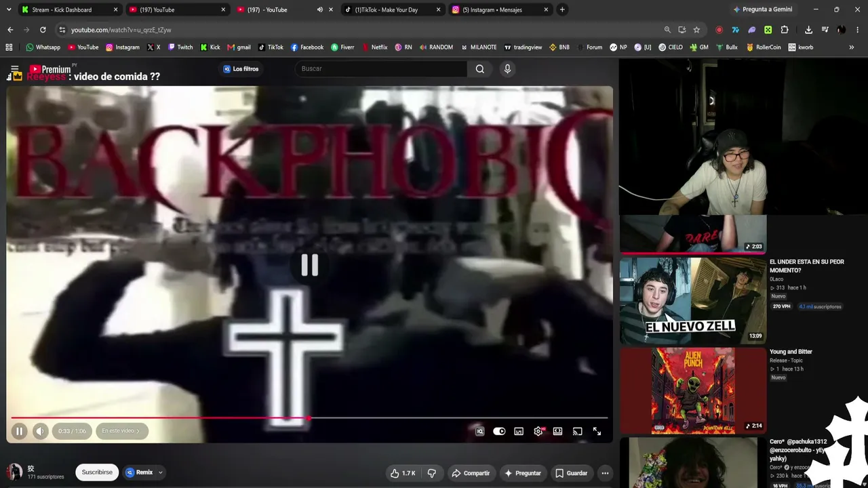Viewport: 868px width, 488px height.
Task: Open the Google apps grid in bookmarks bar
Action: tap(9, 47)
